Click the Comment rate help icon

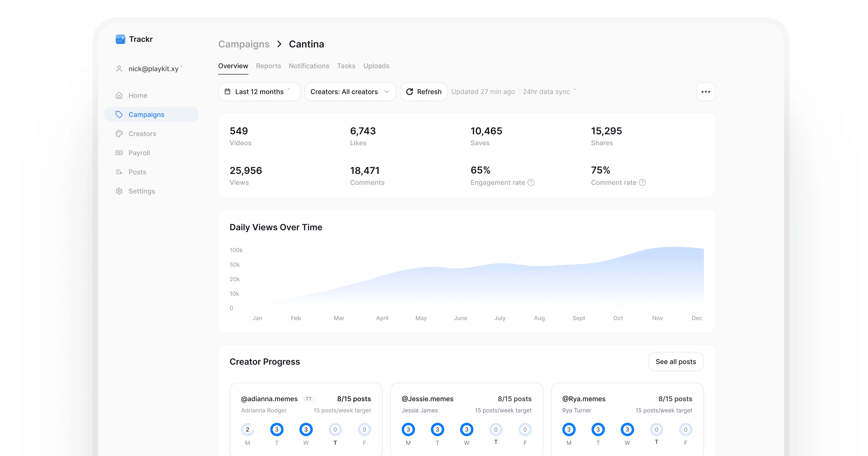(x=642, y=182)
